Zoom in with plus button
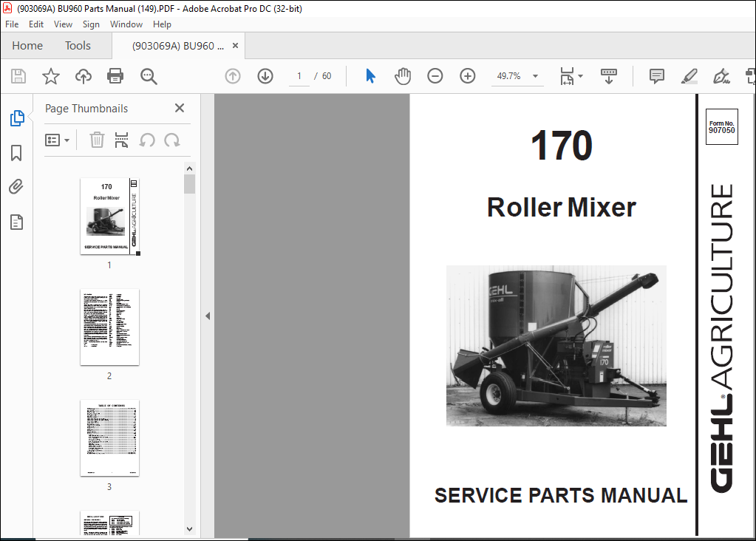Viewport: 756px width, 541px height. pyautogui.click(x=467, y=76)
